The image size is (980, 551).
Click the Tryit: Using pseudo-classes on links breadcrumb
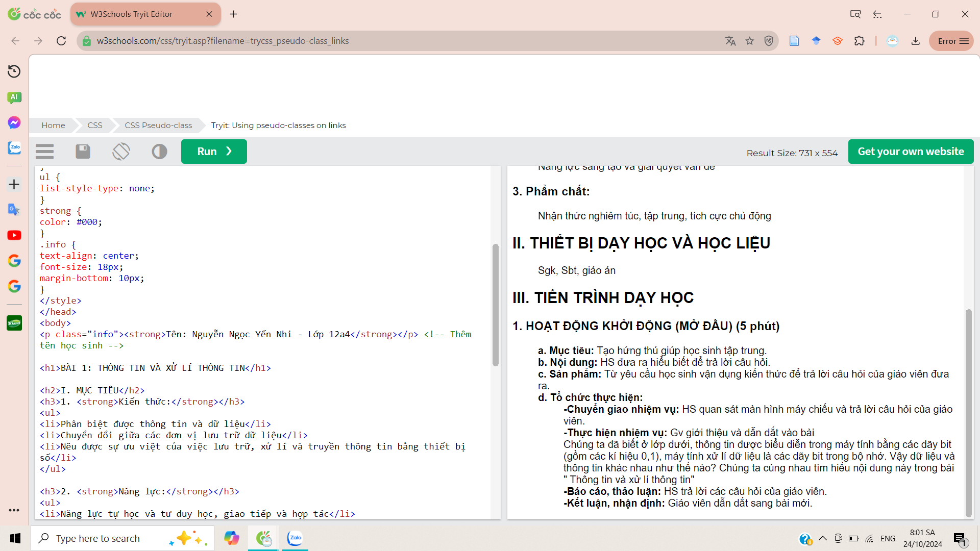[x=278, y=126]
